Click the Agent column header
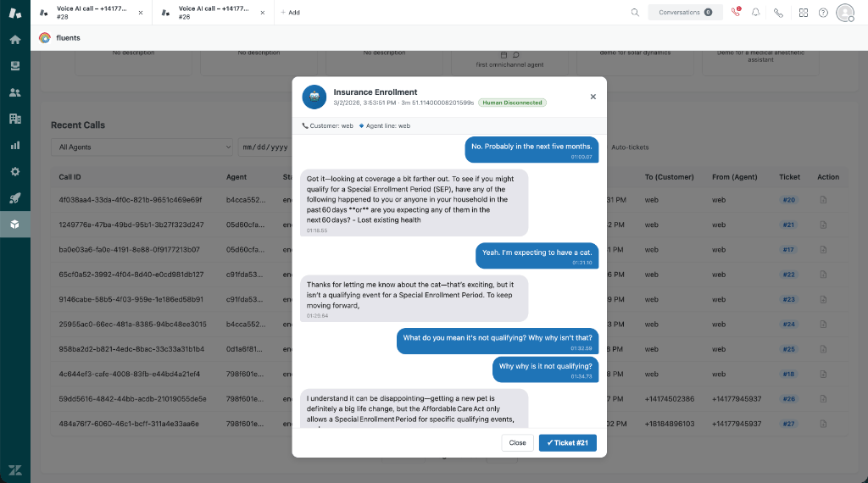The image size is (868, 483). pos(236,177)
